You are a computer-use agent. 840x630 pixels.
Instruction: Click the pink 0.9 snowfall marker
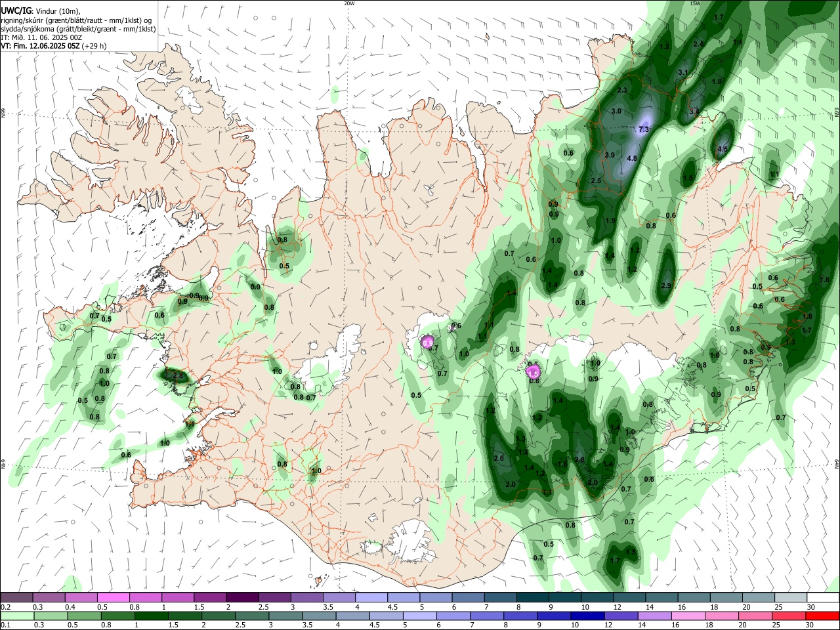pos(427,342)
